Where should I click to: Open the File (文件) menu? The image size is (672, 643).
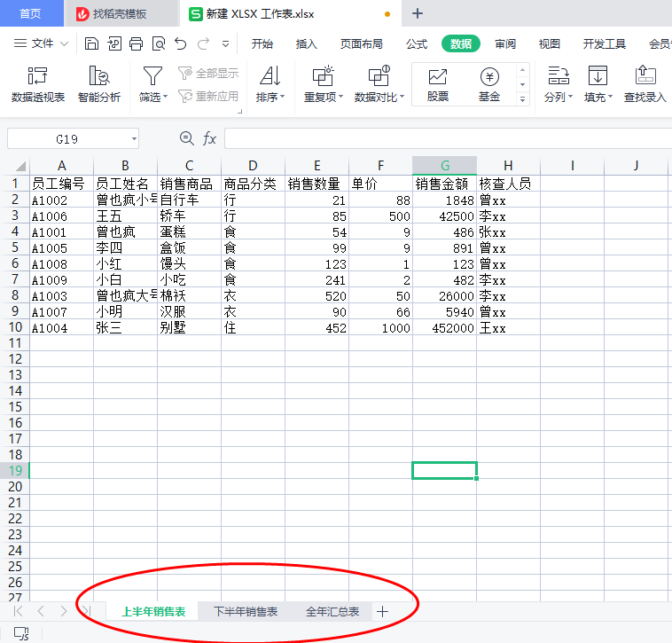pyautogui.click(x=41, y=43)
